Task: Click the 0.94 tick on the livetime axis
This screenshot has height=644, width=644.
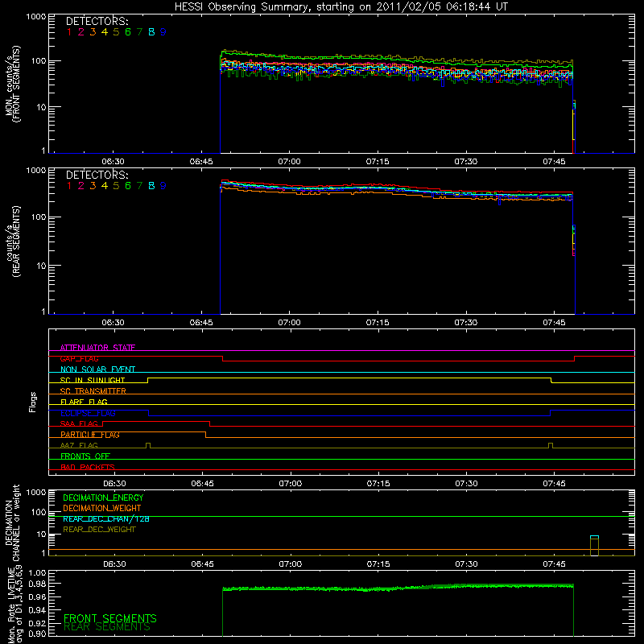Action: click(37, 610)
